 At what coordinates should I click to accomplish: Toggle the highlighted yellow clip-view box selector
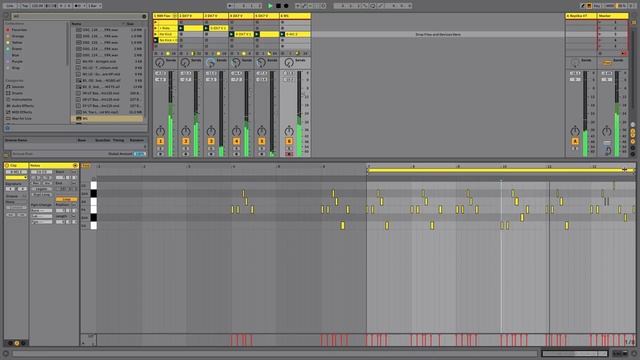click(x=17, y=343)
